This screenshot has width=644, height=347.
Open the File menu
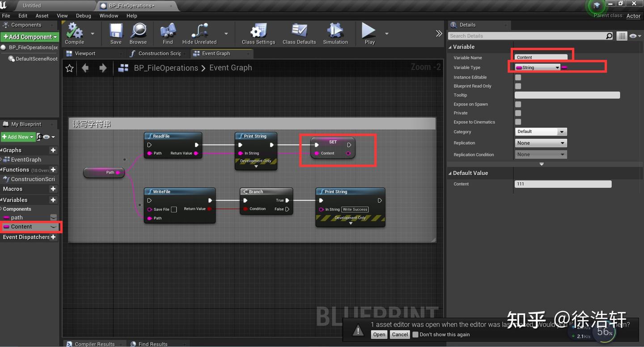point(6,16)
